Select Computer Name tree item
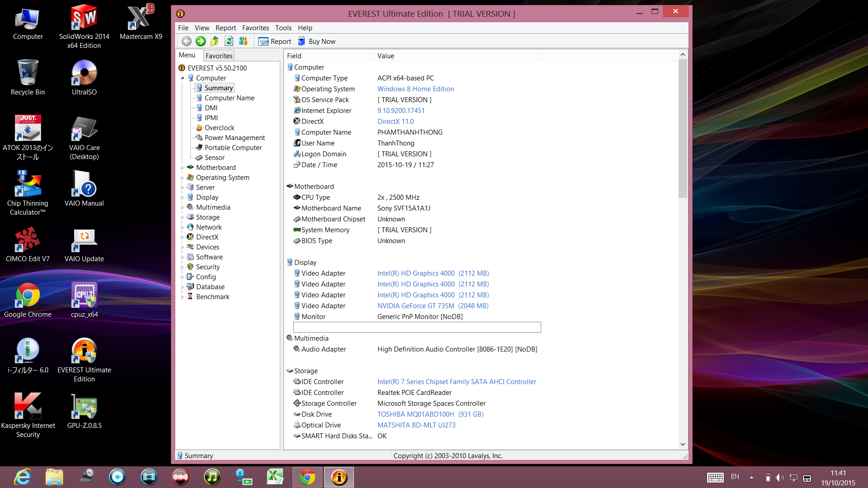The image size is (868, 488). (229, 98)
